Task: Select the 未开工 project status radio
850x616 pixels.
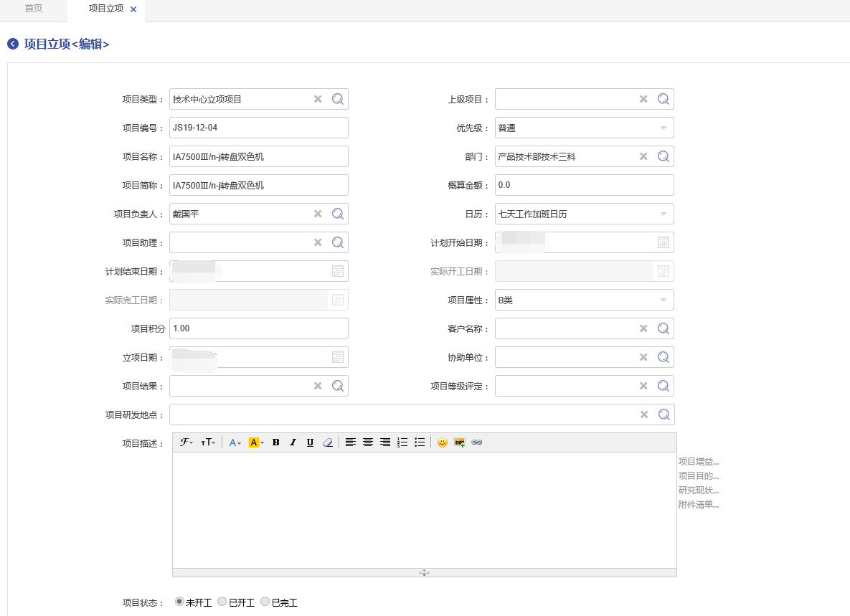Action: pos(179,602)
